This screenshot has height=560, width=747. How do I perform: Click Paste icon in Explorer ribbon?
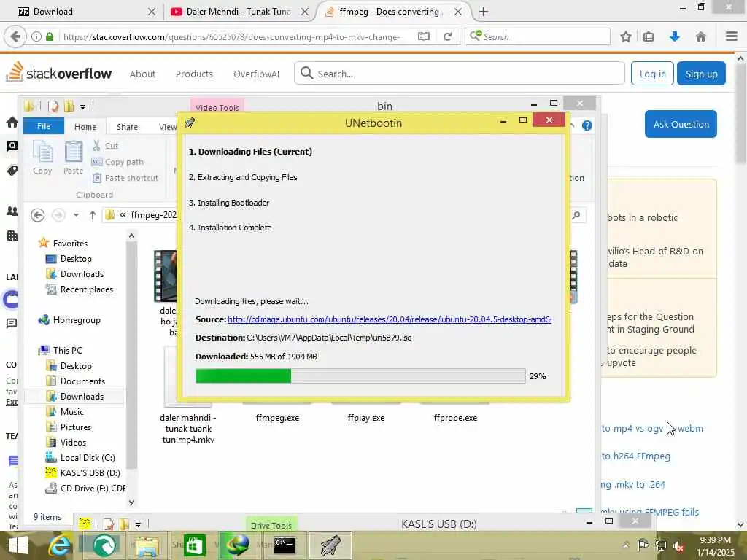click(x=74, y=157)
